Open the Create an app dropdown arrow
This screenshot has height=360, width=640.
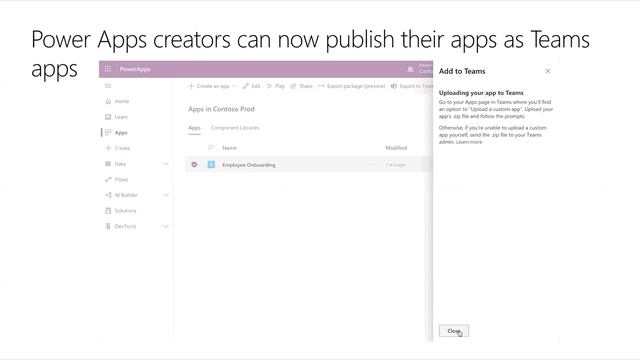[x=234, y=86]
